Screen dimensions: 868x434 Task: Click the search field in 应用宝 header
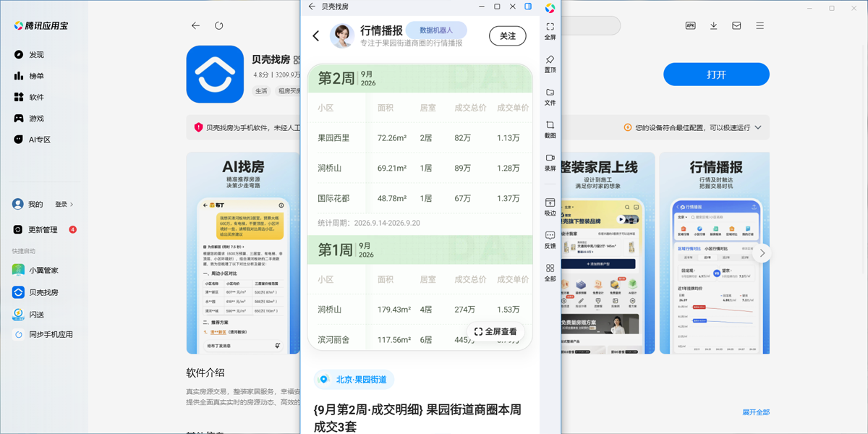coord(590,25)
